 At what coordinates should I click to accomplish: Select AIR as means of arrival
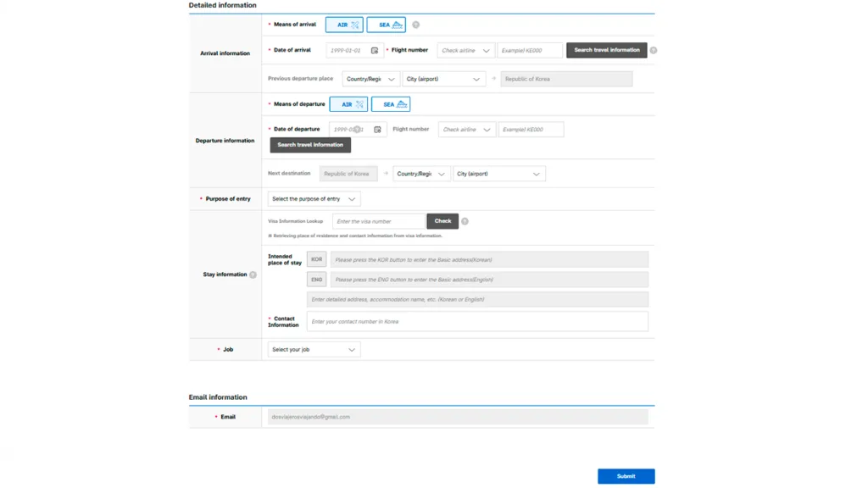344,25
